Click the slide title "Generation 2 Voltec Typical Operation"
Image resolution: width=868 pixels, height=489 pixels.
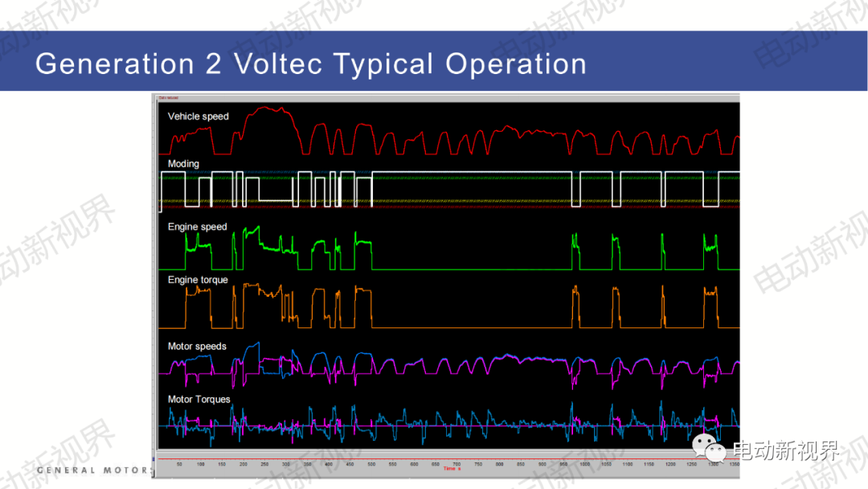310,64
